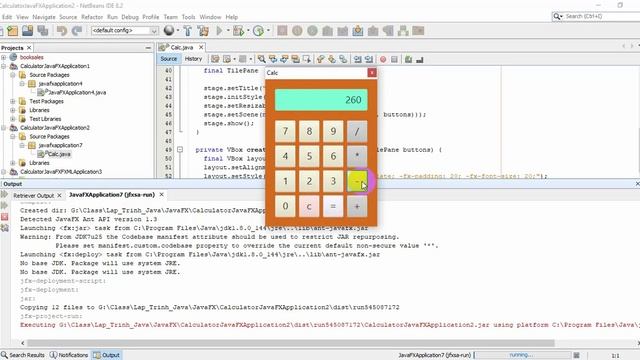
Task: Open the Run Project dropdown arrow
Action: tap(228, 31)
